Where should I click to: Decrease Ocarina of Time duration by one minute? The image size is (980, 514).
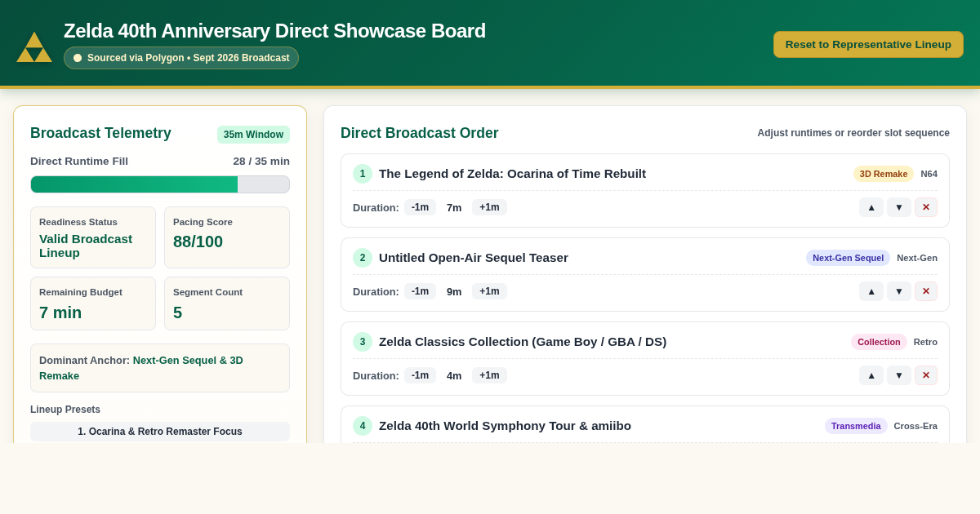pyautogui.click(x=420, y=207)
